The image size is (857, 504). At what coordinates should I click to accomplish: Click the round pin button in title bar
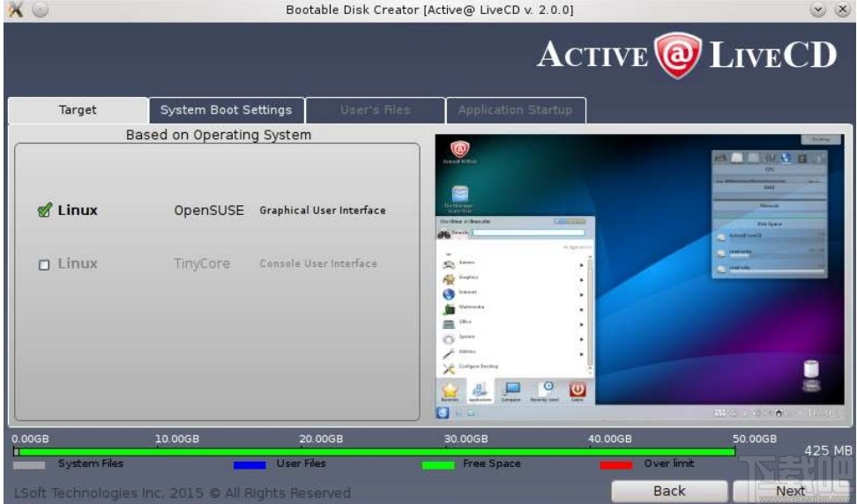pyautogui.click(x=40, y=10)
